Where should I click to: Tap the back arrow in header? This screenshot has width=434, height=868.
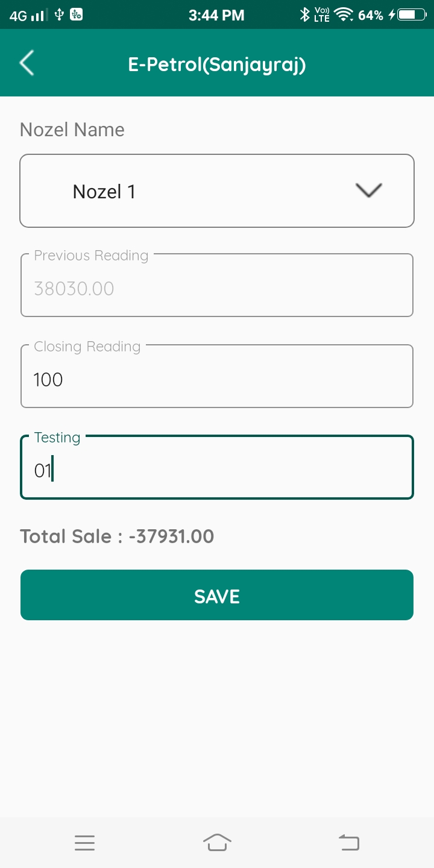27,63
